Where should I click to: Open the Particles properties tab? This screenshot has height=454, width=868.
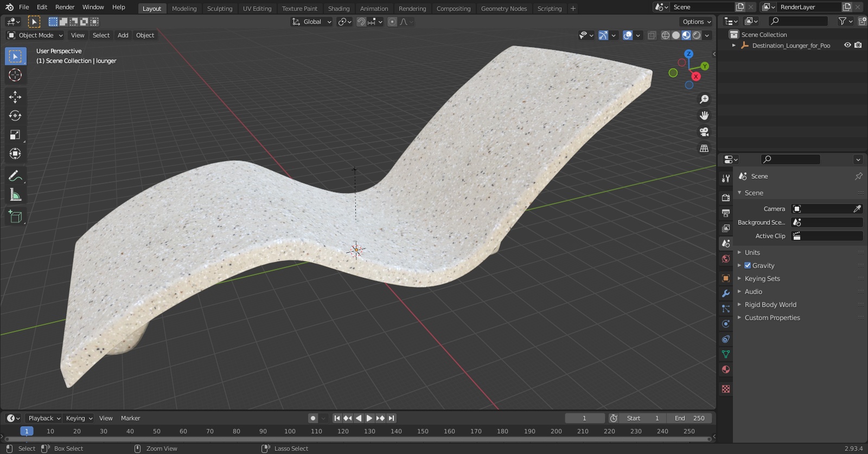click(725, 309)
